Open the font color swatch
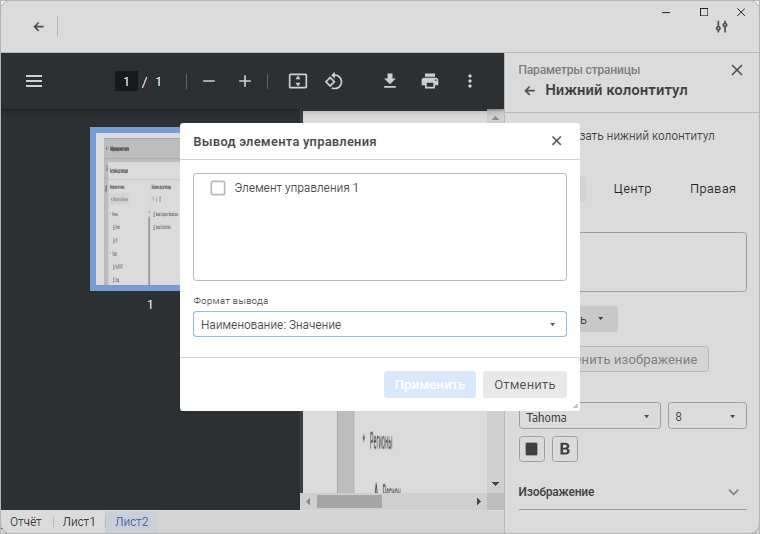The height and width of the screenshot is (534, 760). (x=532, y=449)
